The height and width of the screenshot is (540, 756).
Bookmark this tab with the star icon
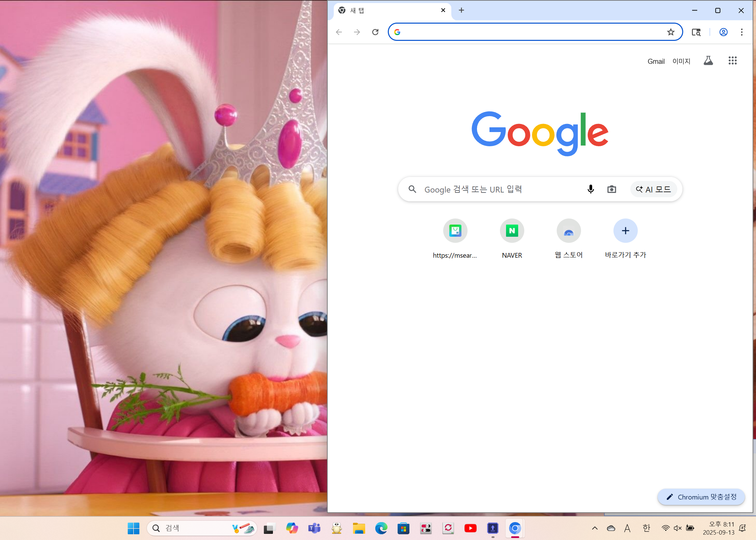tap(671, 32)
